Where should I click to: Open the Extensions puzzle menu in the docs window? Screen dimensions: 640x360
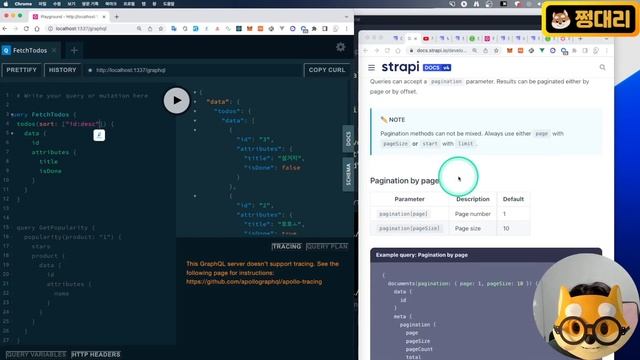tap(574, 51)
